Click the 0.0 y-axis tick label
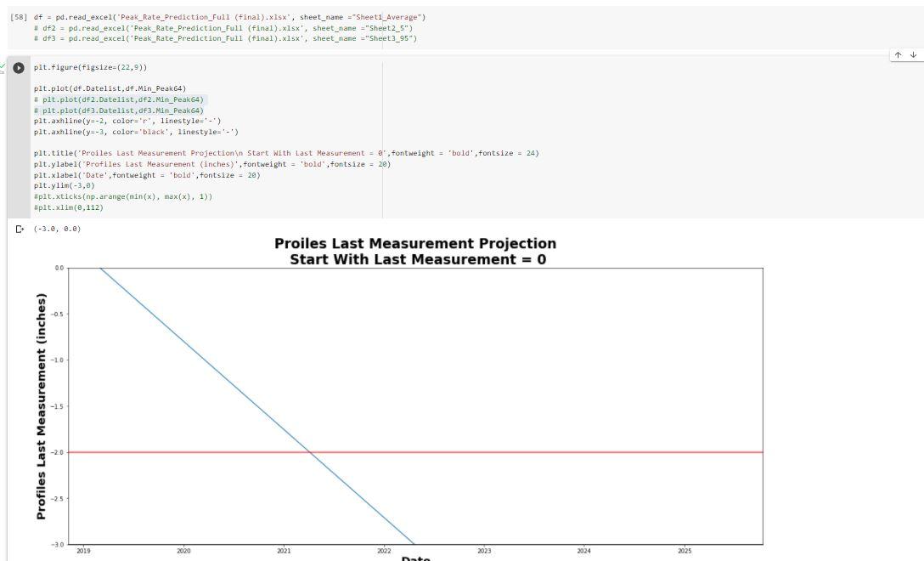Viewport: 924px width, 561px height. pyautogui.click(x=59, y=268)
